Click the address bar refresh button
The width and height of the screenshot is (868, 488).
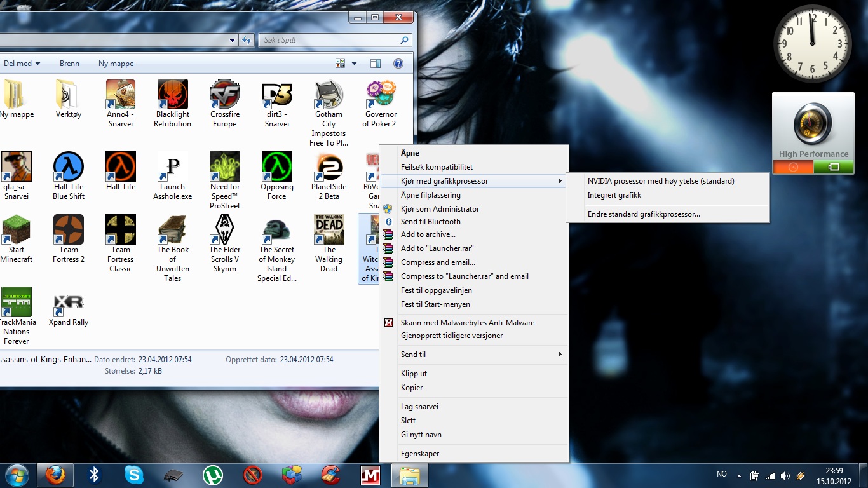[x=247, y=40]
